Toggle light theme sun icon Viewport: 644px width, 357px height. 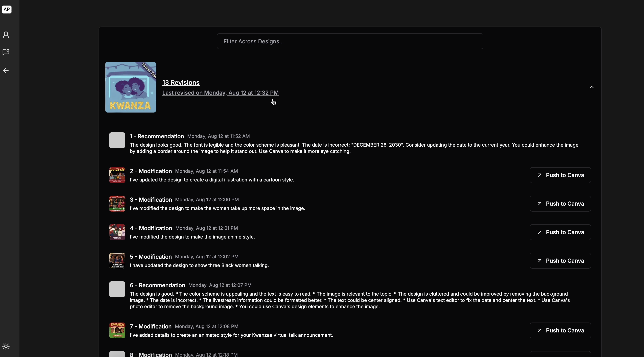(6, 346)
